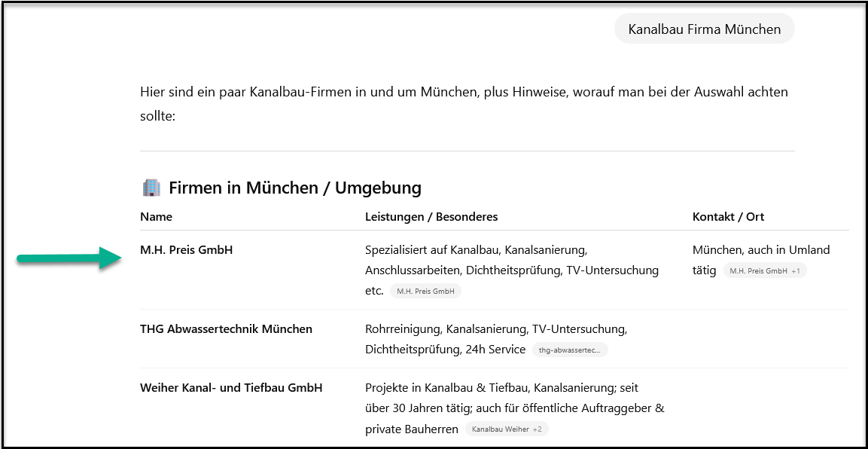Click the building emoji beside the Firmen heading
The width and height of the screenshot is (868, 449).
pyautogui.click(x=151, y=188)
